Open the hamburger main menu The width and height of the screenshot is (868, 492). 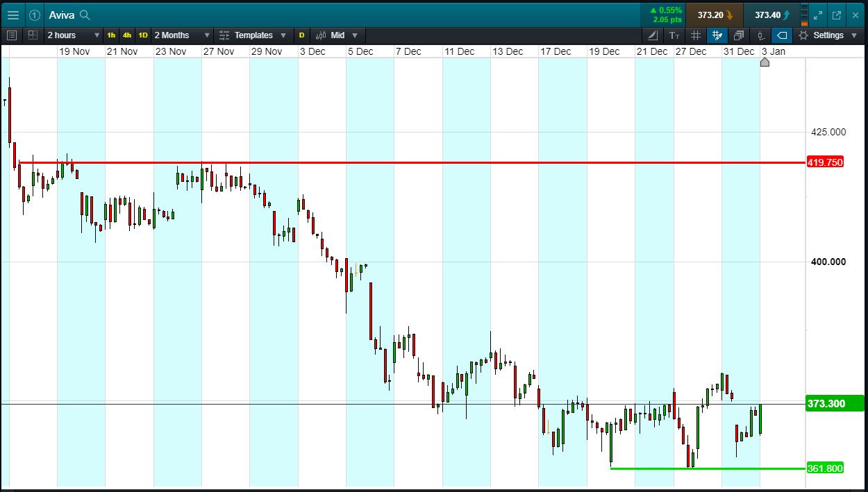13,15
